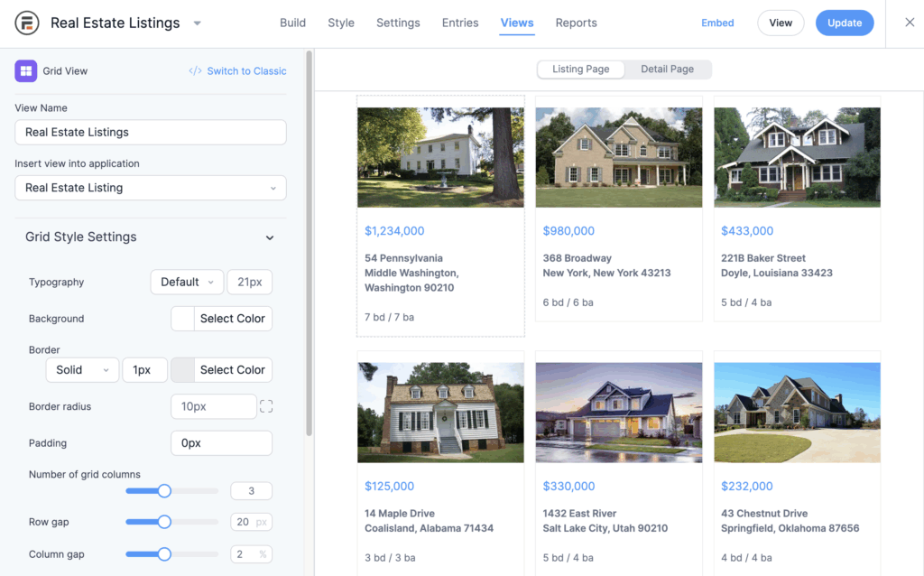Image resolution: width=924 pixels, height=576 pixels.
Task: Click the Row gap slider handle
Action: [x=163, y=522]
